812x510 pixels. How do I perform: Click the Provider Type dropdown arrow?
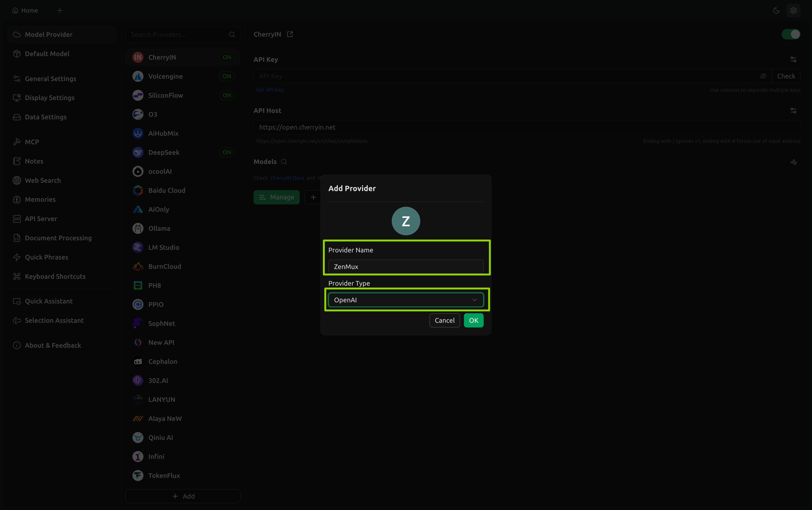coord(474,300)
